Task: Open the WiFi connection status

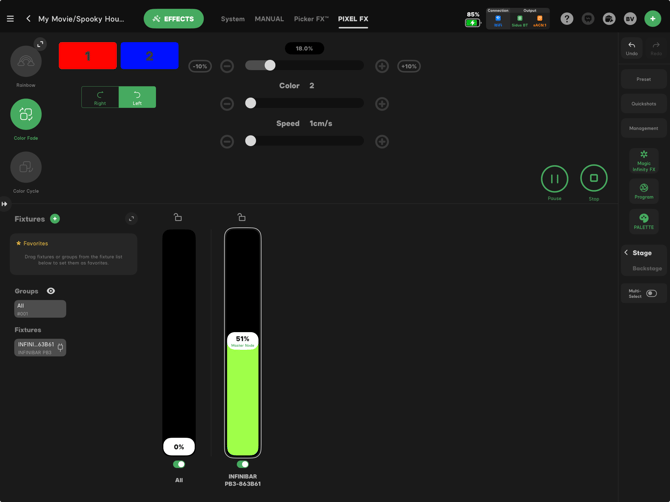Action: (498, 21)
